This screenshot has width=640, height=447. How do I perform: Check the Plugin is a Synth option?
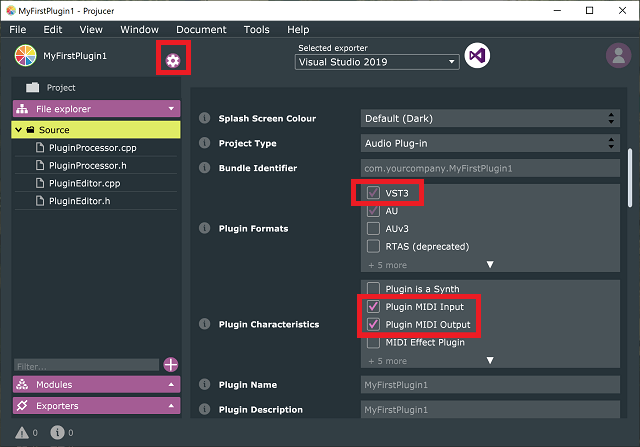[373, 289]
